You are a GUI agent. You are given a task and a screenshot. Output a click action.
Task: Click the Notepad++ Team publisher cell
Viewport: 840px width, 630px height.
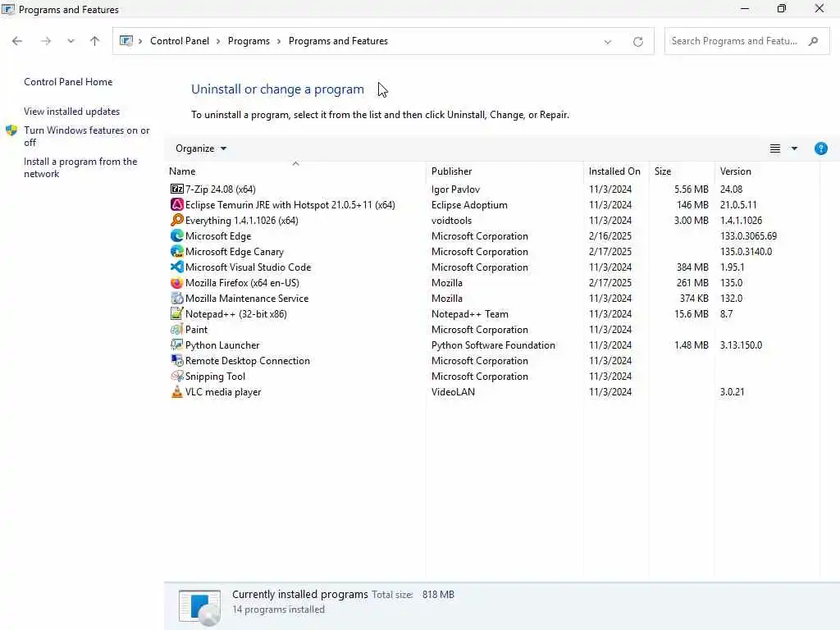pos(469,313)
